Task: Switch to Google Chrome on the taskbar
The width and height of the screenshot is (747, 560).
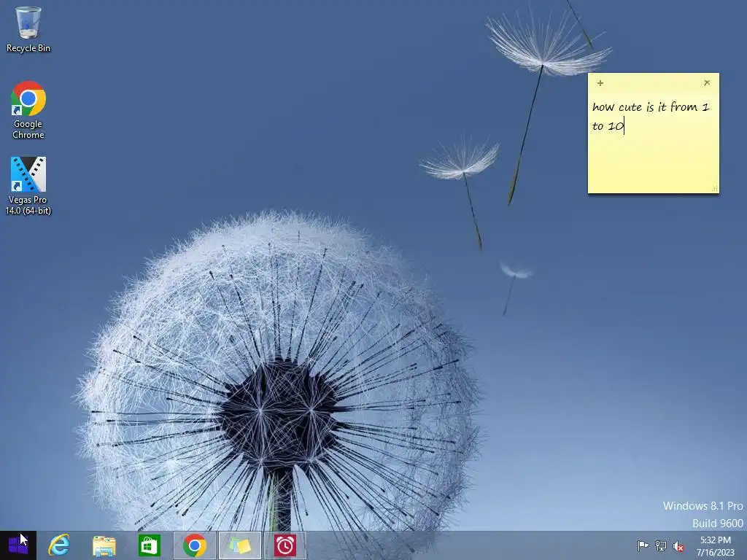Action: pos(194,545)
